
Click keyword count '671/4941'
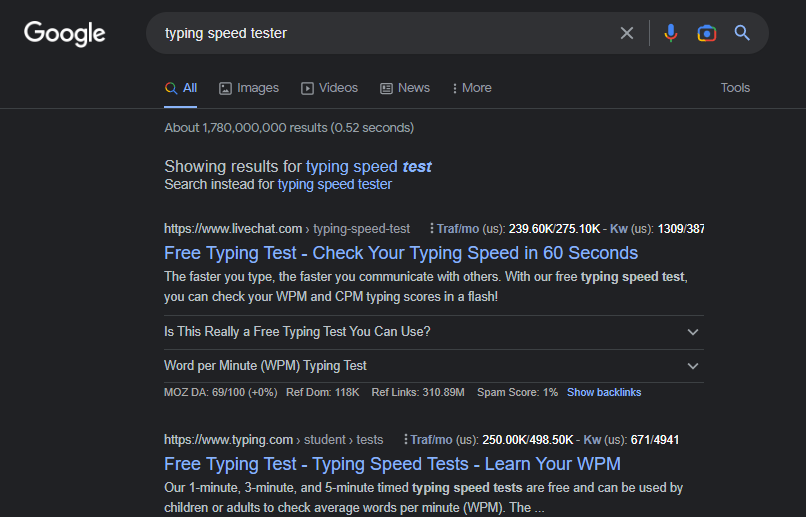coord(655,440)
